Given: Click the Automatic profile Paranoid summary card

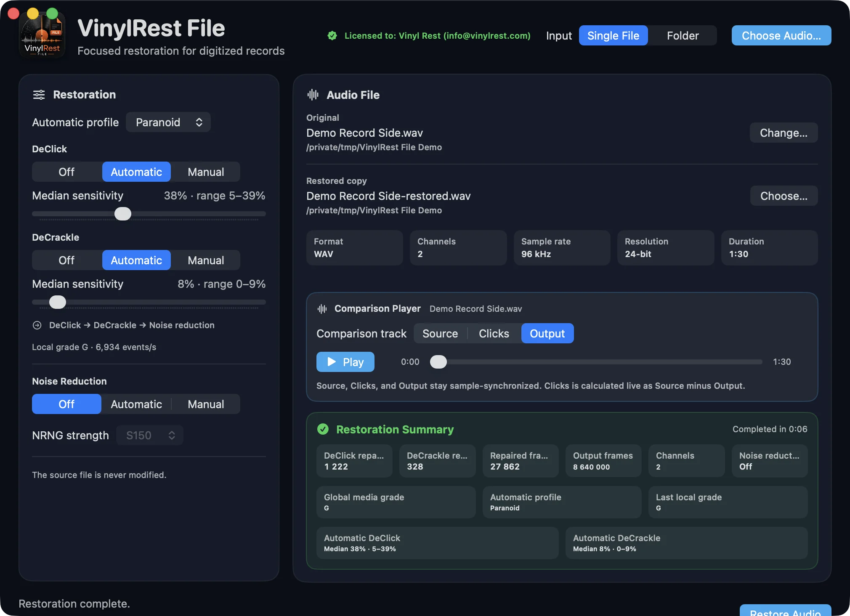Looking at the screenshot, I should pyautogui.click(x=562, y=502).
